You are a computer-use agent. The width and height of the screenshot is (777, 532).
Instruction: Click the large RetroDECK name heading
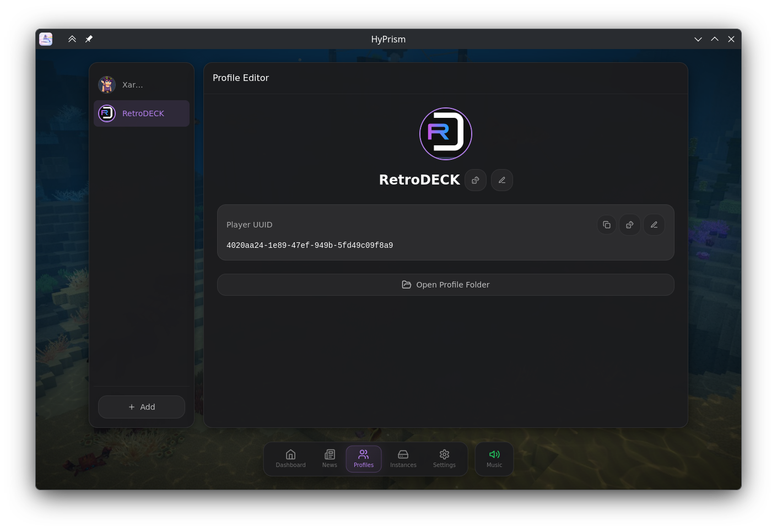coord(419,180)
